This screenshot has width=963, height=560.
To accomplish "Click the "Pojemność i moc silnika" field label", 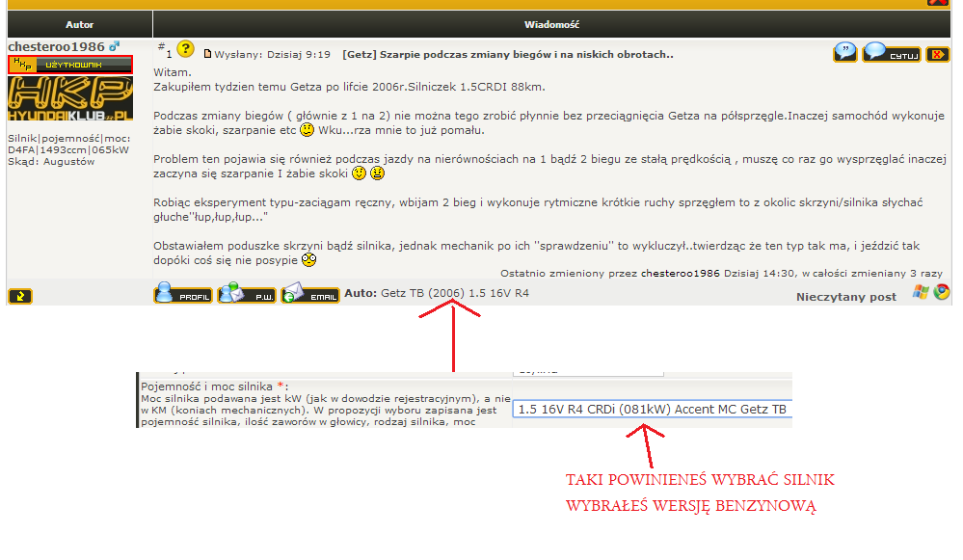I will [214, 387].
